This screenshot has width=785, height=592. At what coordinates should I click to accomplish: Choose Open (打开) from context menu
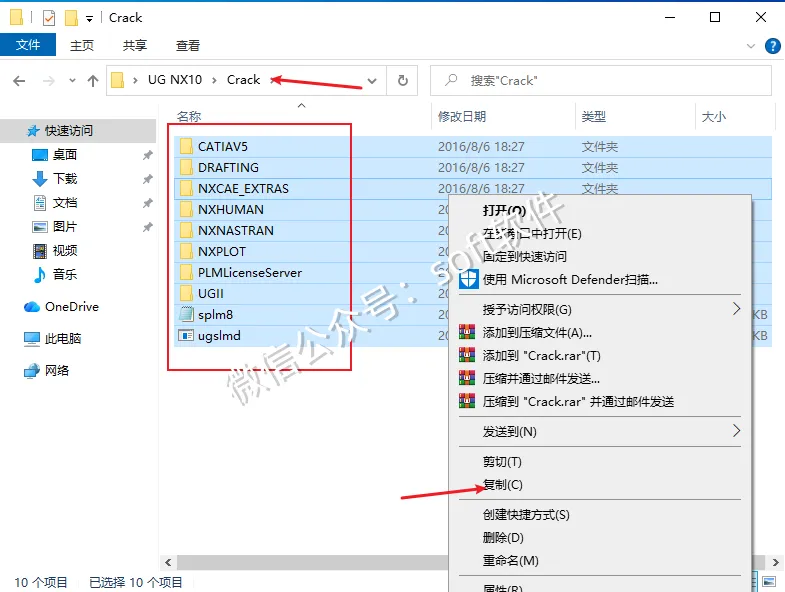[x=599, y=211]
